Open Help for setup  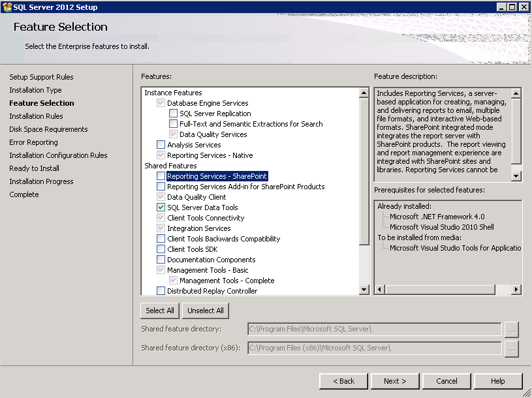point(498,381)
